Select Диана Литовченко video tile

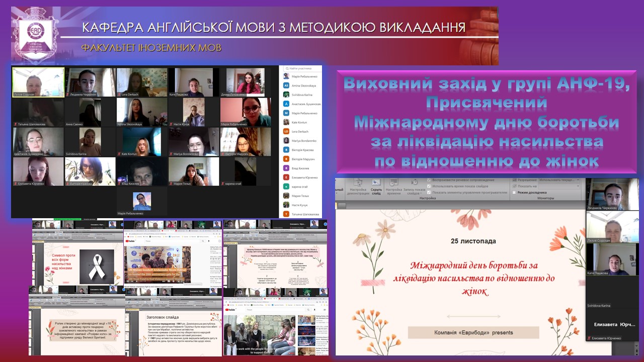coord(246,82)
